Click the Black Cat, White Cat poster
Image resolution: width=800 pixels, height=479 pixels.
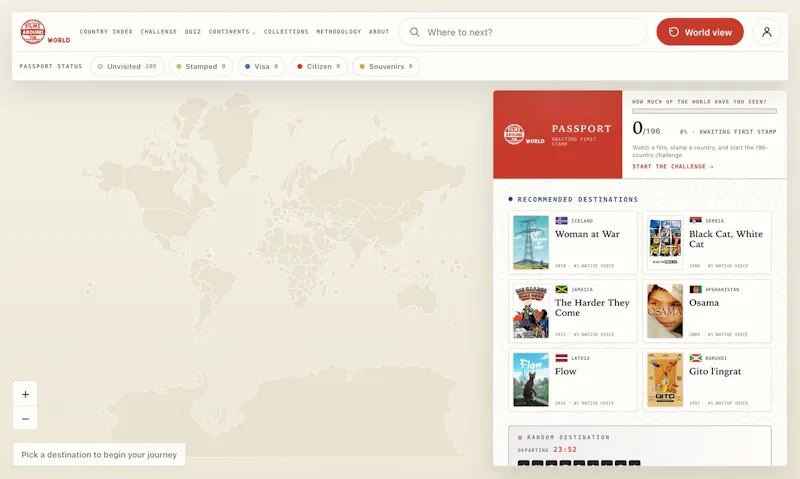665,242
